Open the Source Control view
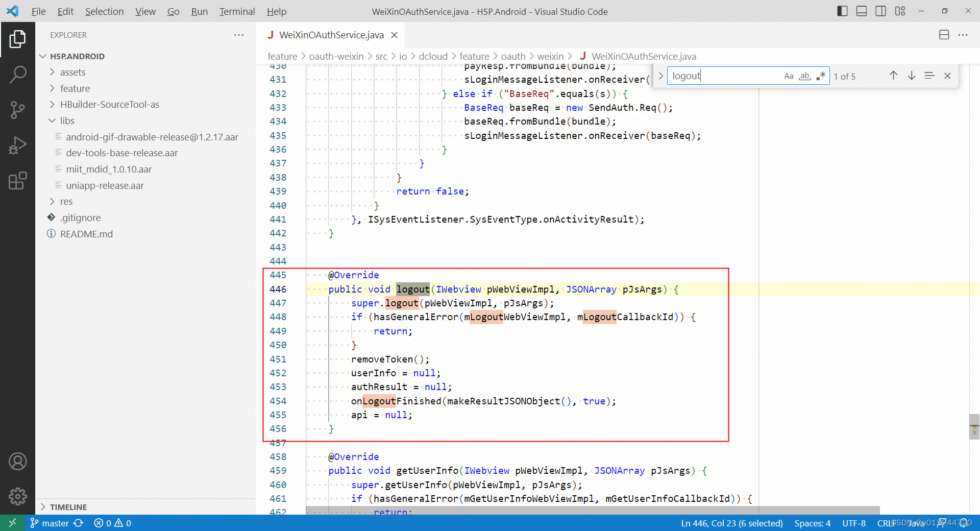The image size is (980, 531). (17, 110)
